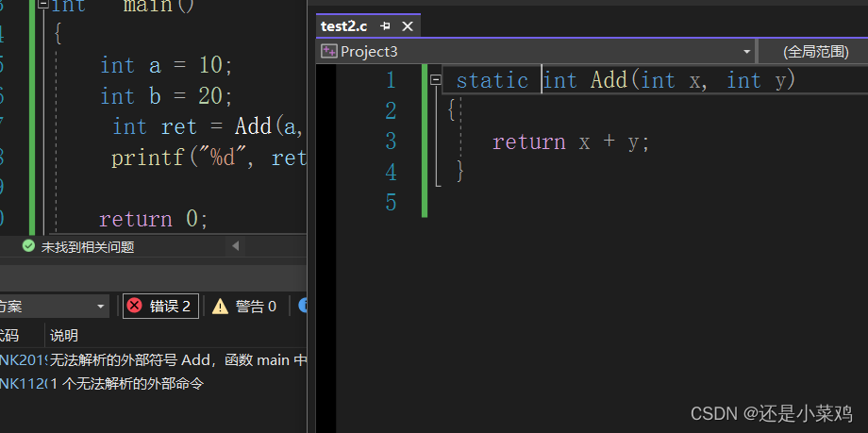Click the yellow warning triangle icon
Screen dimensions: 868x433
(x=221, y=307)
